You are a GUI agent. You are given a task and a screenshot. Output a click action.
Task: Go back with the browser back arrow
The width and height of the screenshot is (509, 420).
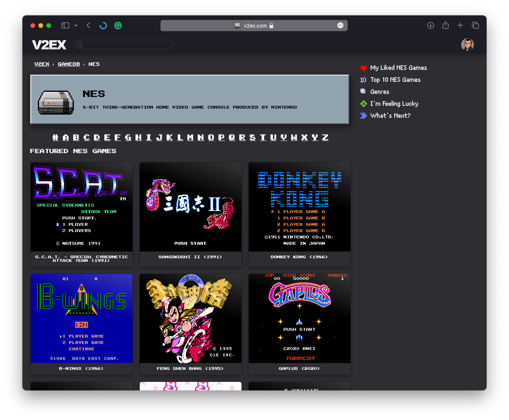(88, 25)
